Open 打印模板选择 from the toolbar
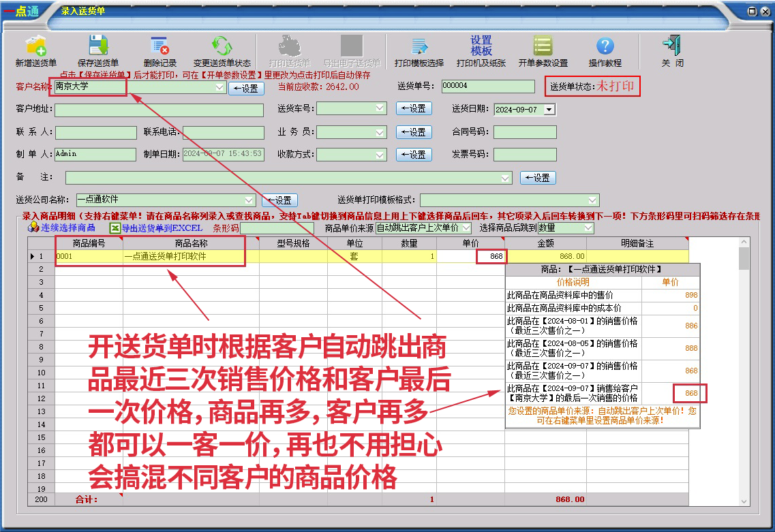The width and height of the screenshot is (775, 532). [x=419, y=47]
